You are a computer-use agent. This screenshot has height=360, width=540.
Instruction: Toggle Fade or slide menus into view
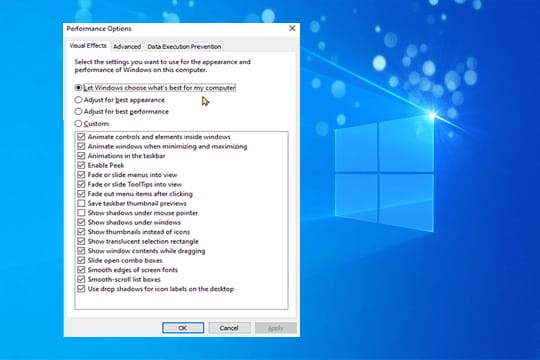click(81, 175)
